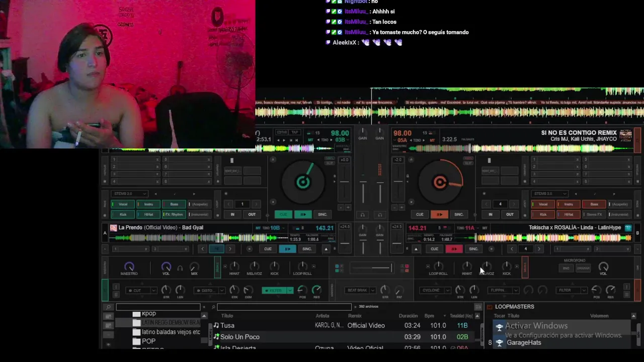Screen dimensions: 644x362
Task: Select the Tusa track row
Action: 344,325
